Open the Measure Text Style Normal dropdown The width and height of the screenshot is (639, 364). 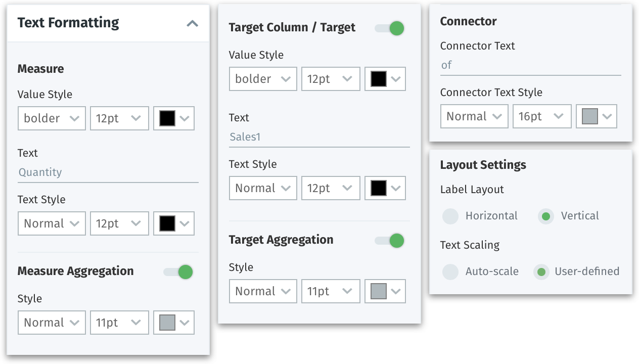click(52, 223)
